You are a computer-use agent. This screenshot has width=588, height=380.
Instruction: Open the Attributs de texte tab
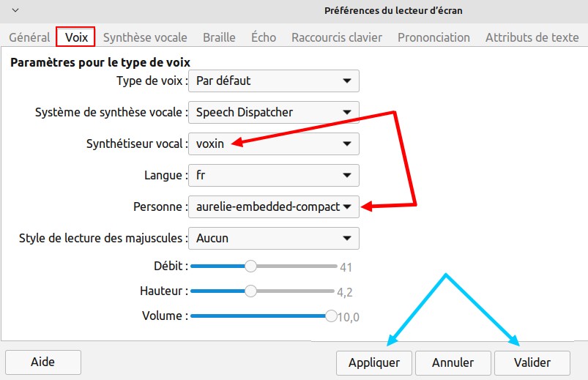[x=532, y=37]
